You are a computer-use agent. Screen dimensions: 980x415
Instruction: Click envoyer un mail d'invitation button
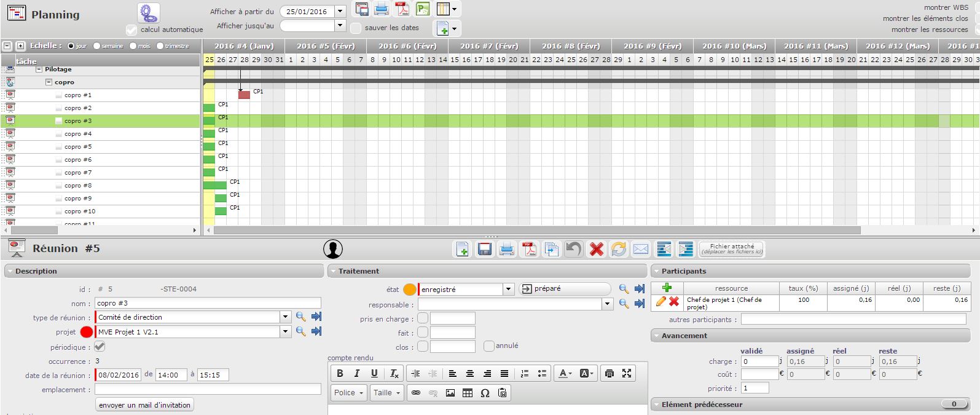pyautogui.click(x=145, y=405)
